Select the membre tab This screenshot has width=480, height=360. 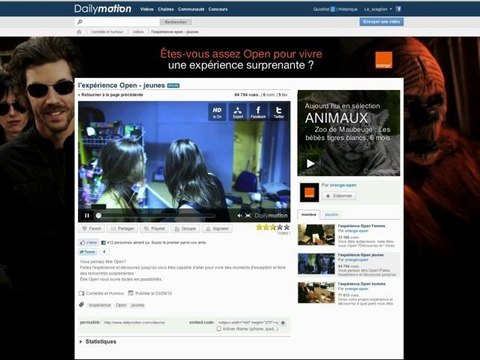pos(309,215)
